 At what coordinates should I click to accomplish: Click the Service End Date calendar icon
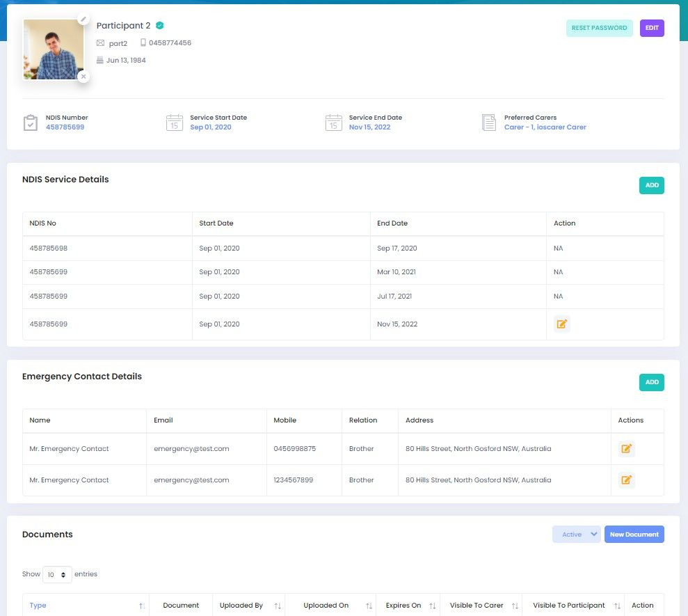[x=333, y=123]
